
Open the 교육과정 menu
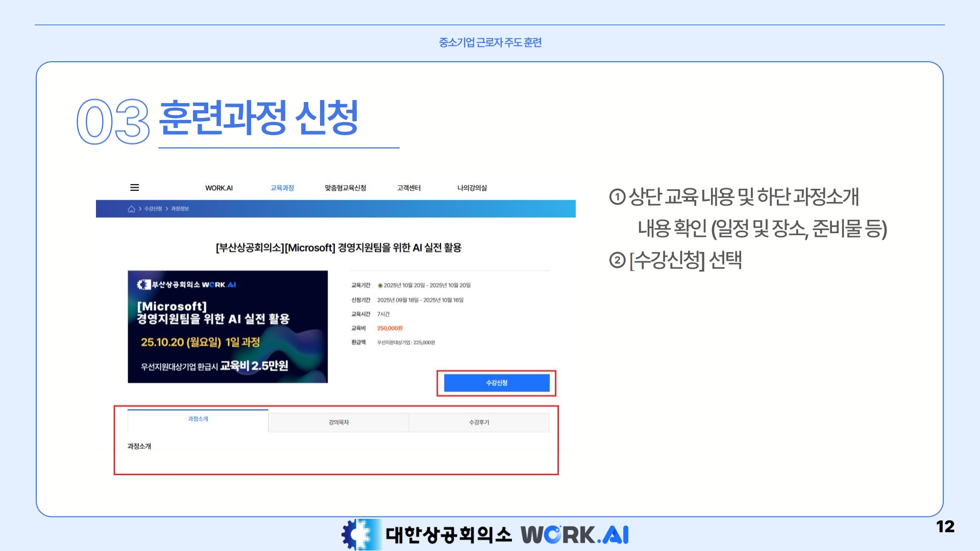pyautogui.click(x=282, y=188)
